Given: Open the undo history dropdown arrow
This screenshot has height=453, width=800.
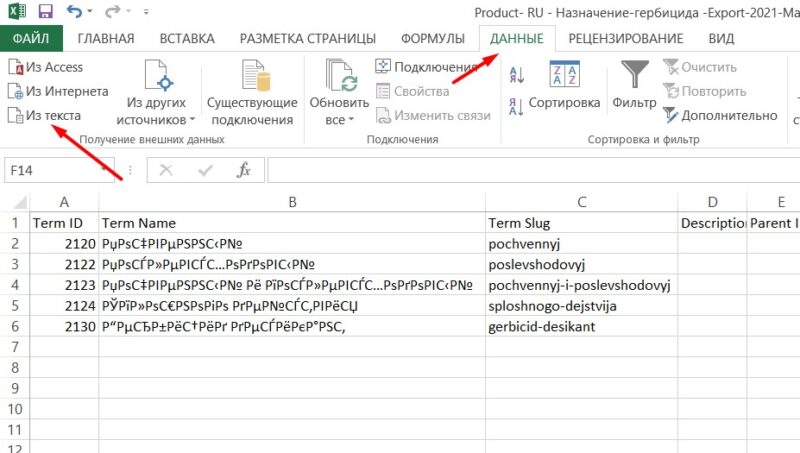Looking at the screenshot, I should 90,11.
